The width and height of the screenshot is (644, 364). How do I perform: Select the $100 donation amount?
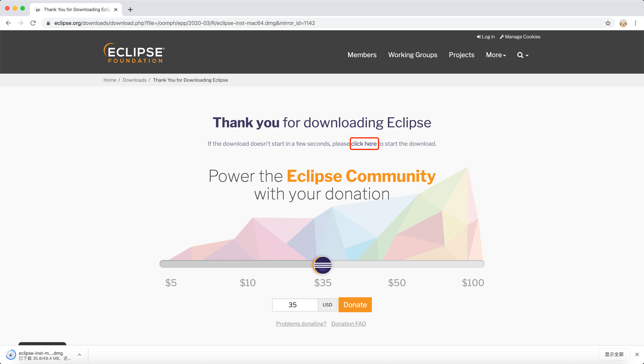click(x=473, y=283)
